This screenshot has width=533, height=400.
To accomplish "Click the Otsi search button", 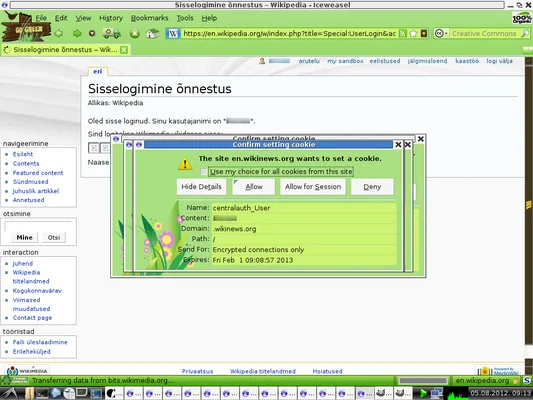I will point(54,238).
